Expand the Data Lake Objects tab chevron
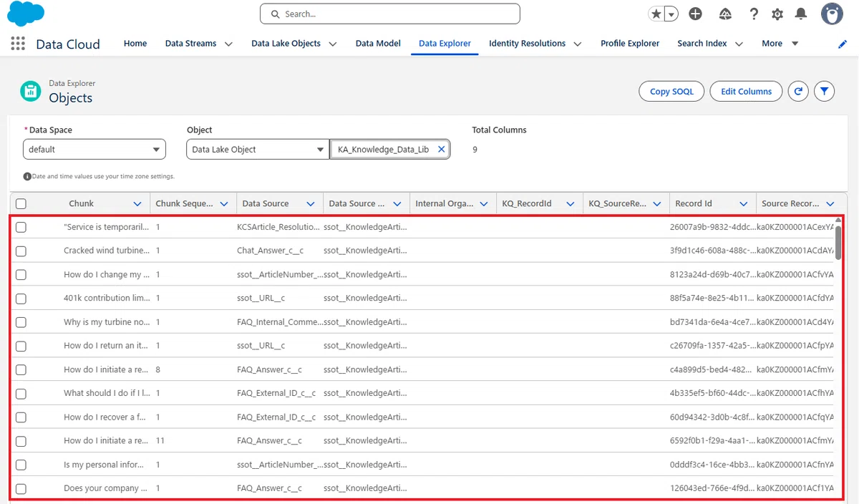The height and width of the screenshot is (504, 859). tap(333, 44)
